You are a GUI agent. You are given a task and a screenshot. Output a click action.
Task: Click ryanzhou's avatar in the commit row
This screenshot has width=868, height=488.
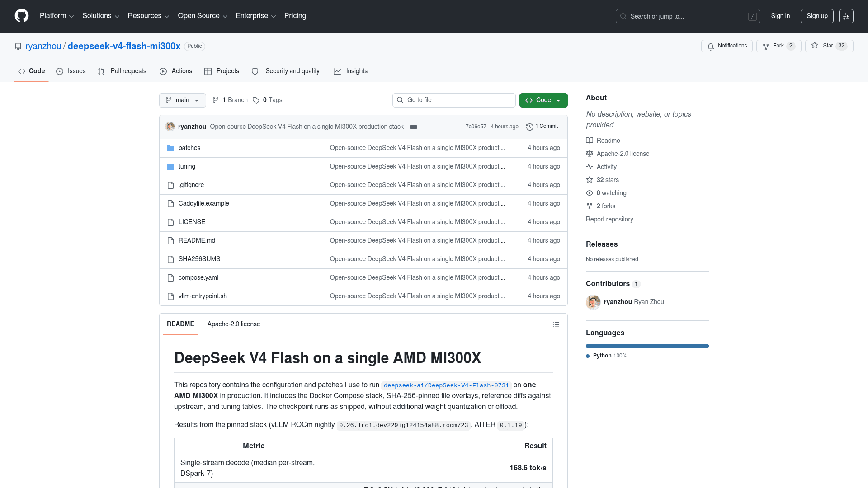[170, 127]
